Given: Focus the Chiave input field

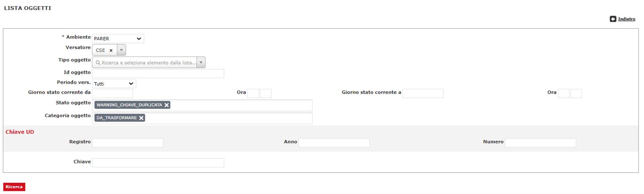Looking at the screenshot, I should point(158,163).
